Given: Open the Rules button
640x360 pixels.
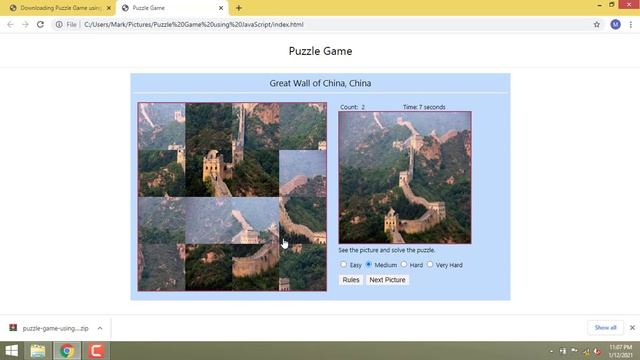Looking at the screenshot, I should [351, 280].
